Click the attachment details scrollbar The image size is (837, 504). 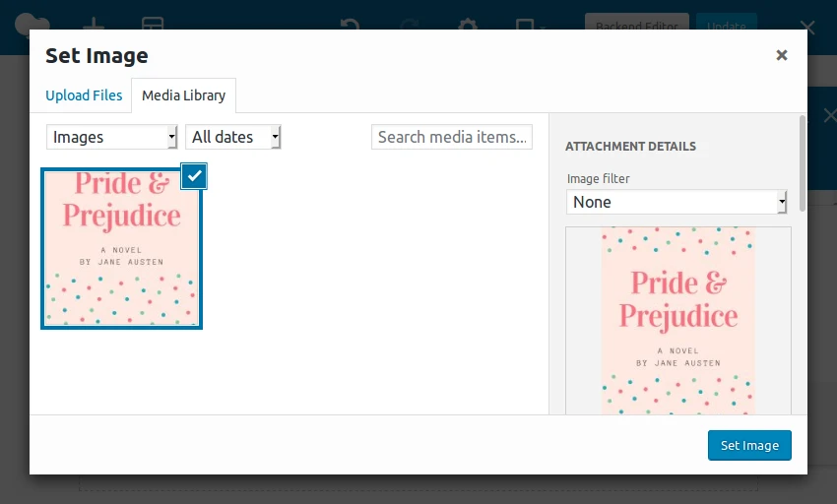803,162
